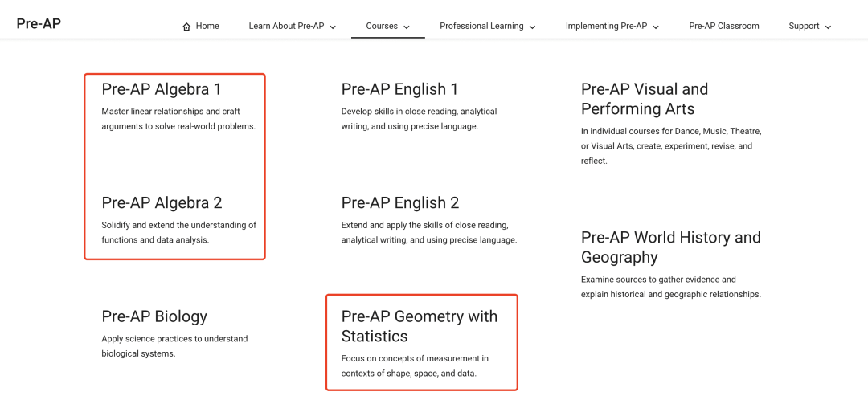Open the Pre-AP Algebra 1 course
Screen dimensions: 868x396
click(161, 89)
